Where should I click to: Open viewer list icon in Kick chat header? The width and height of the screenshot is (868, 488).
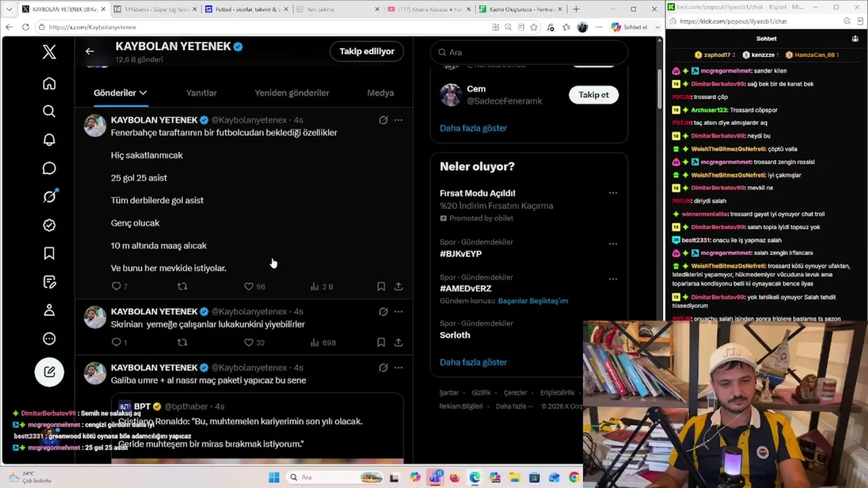pos(855,39)
